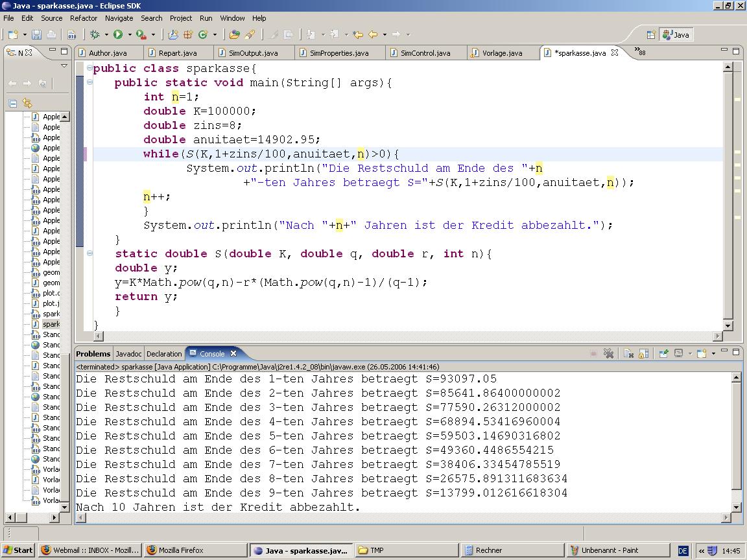The width and height of the screenshot is (747, 560).
Task: Start debugging with the bug icon
Action: pos(95,34)
